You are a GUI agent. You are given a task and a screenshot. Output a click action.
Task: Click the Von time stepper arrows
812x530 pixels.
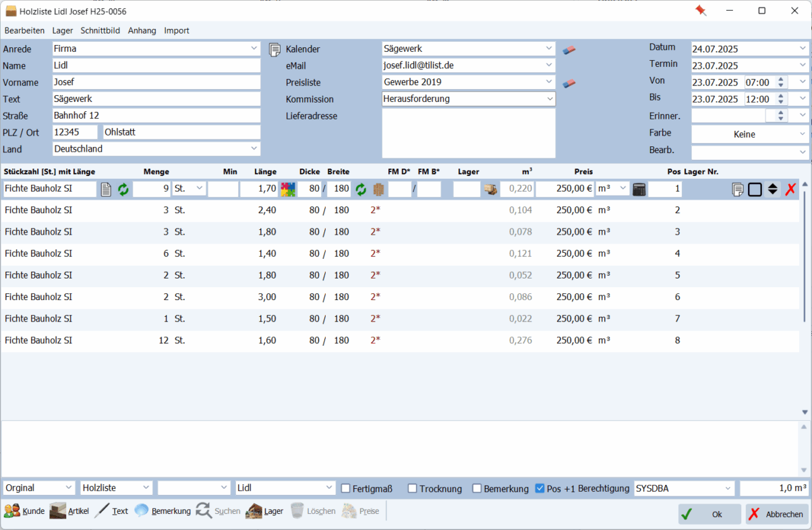click(x=781, y=82)
